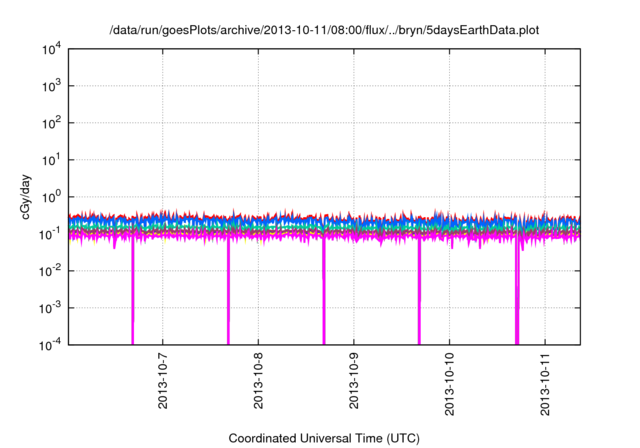Click the cGy/day y-axis label
This screenshot has width=640, height=448.
click(26, 197)
